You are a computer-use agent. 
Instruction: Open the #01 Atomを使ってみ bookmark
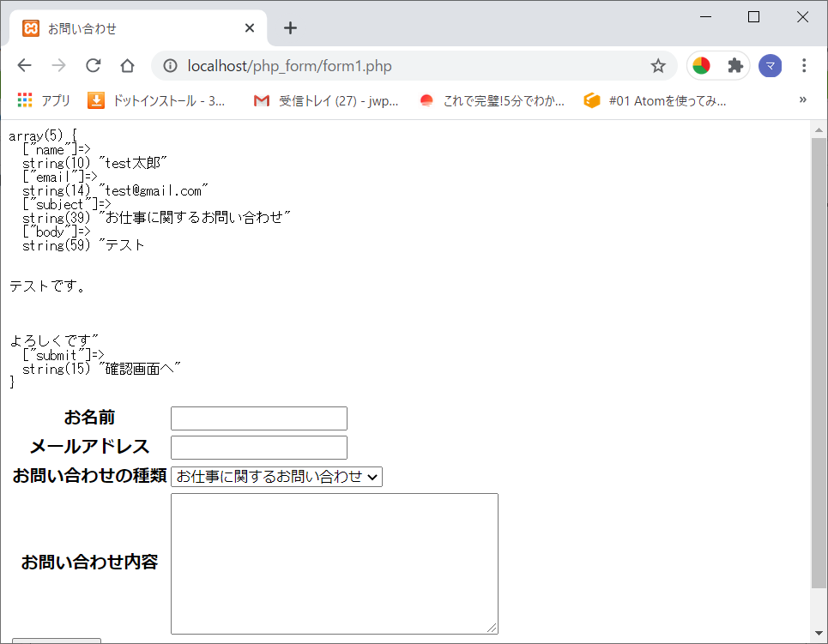pyautogui.click(x=655, y=100)
